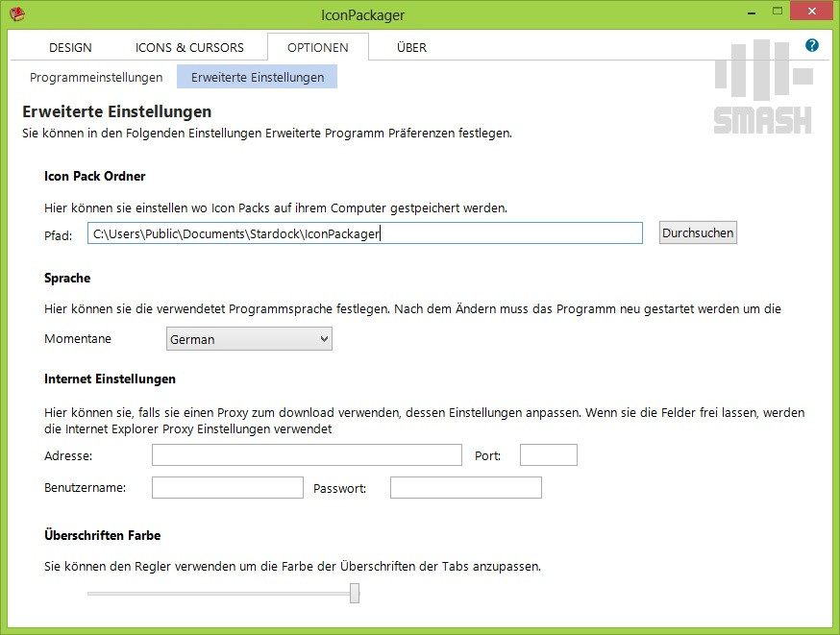
Task: Click the Durchsuchen button
Action: pos(698,232)
